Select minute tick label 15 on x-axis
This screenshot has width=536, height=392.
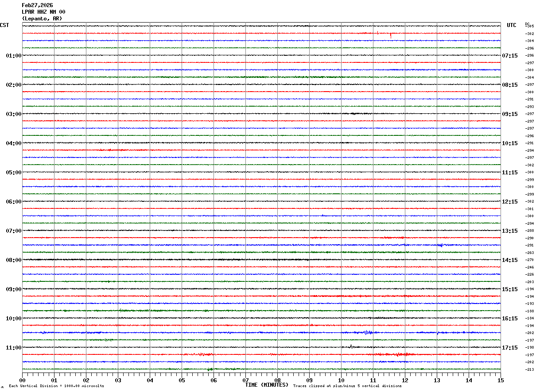click(x=501, y=380)
